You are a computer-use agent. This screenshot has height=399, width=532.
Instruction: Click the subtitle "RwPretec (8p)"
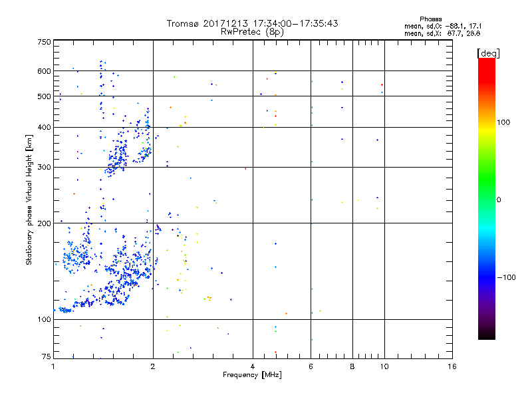pyautogui.click(x=252, y=32)
